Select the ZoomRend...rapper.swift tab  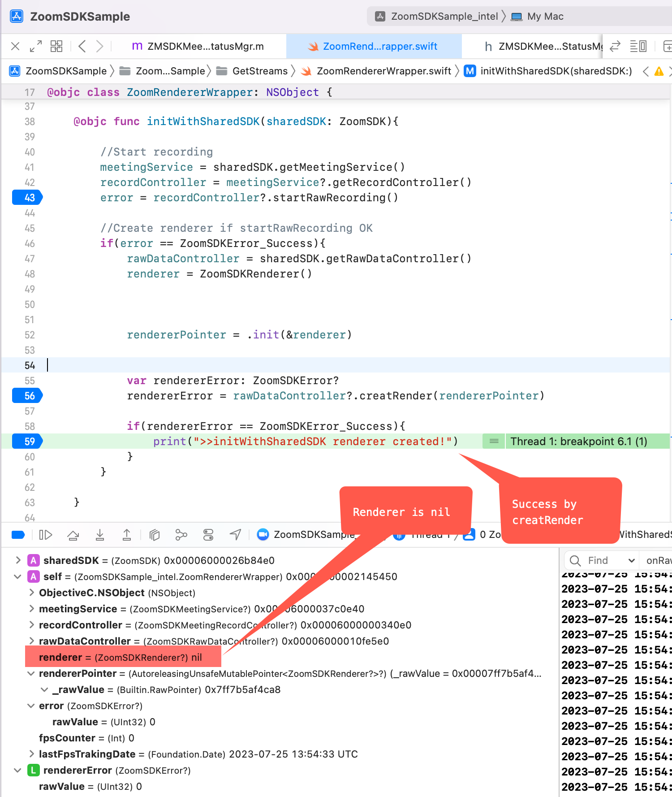(374, 46)
